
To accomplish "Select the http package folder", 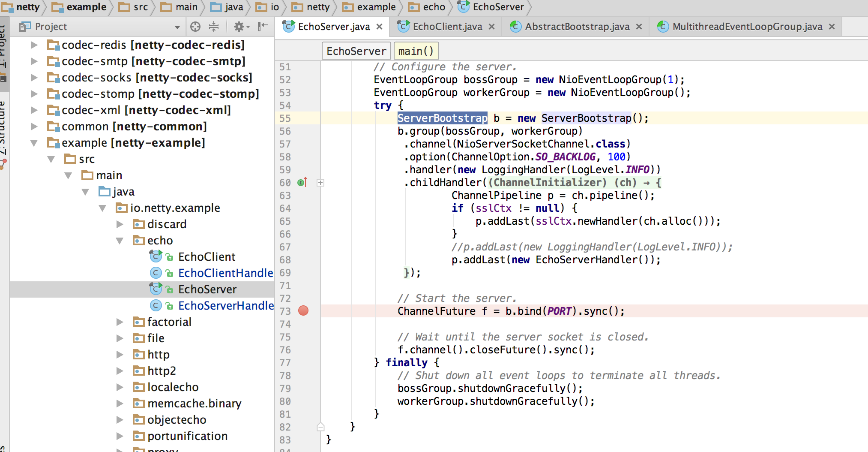I will click(158, 355).
